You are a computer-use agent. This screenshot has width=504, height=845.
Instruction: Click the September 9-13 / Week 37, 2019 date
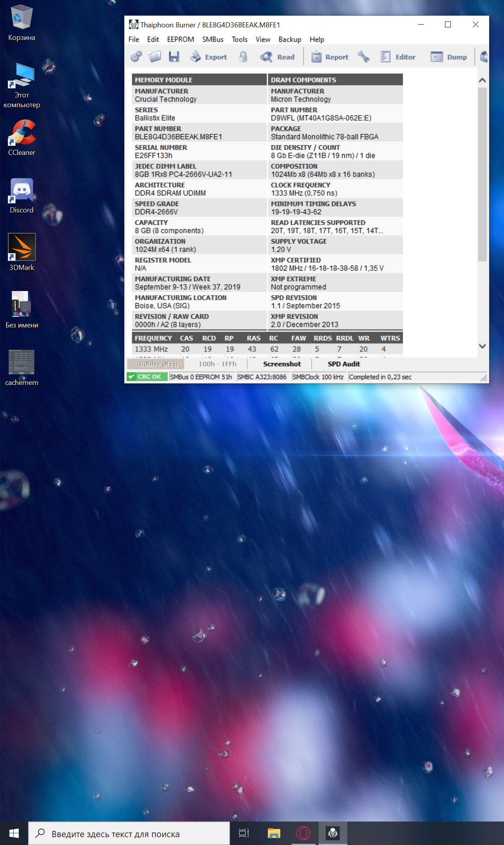pyautogui.click(x=188, y=287)
